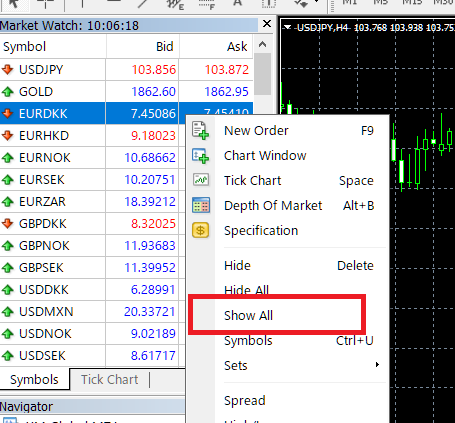This screenshot has height=423, width=455.
Task: Click the Tick Chart icon in context menu
Action: [x=201, y=180]
